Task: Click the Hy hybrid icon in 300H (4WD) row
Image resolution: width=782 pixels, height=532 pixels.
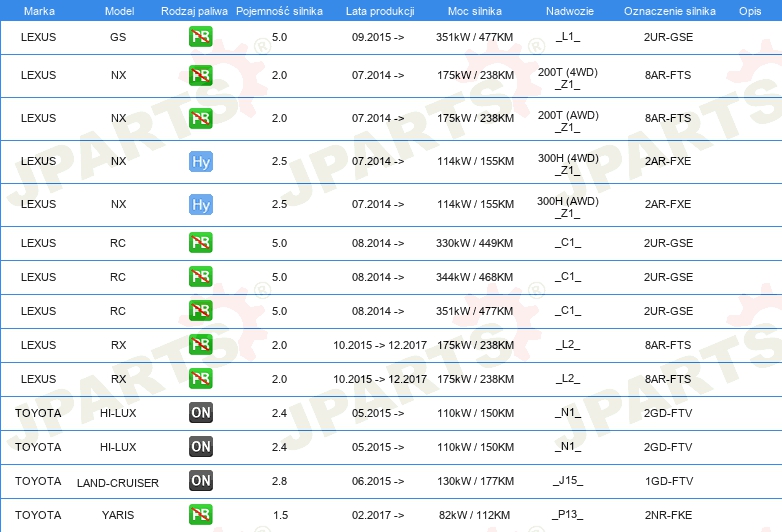Action: pos(200,162)
